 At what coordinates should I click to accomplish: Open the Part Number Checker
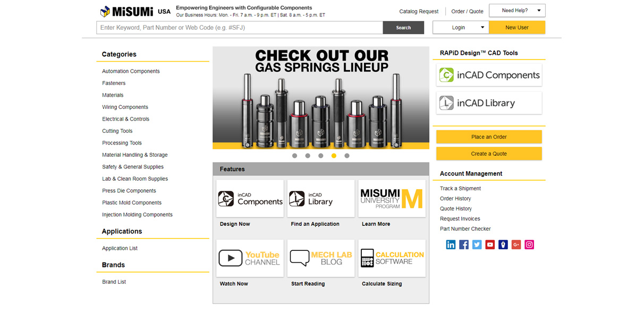[x=465, y=229]
